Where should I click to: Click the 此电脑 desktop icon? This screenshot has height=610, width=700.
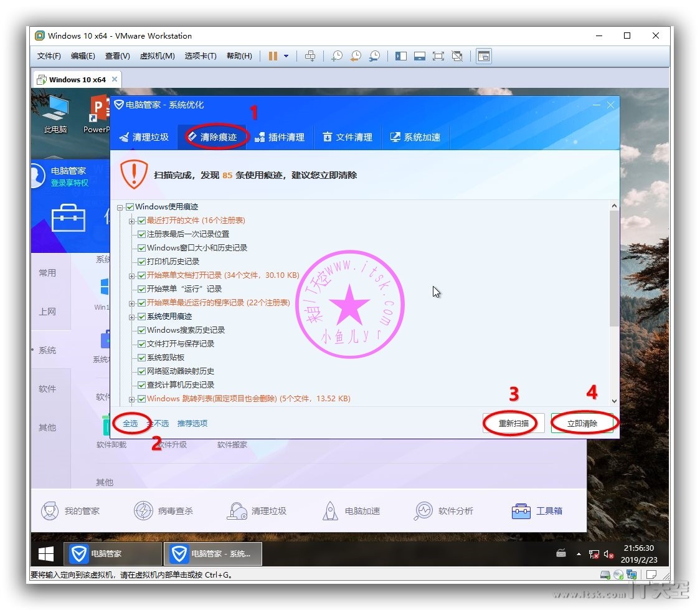(x=55, y=114)
